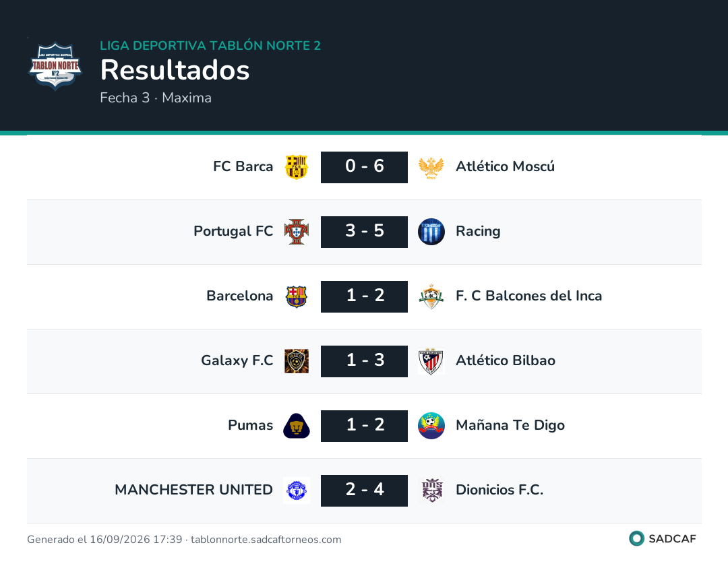Click the Atlético Moscú eagle crest
Screen dimensions: 728x574
pyautogui.click(x=431, y=168)
